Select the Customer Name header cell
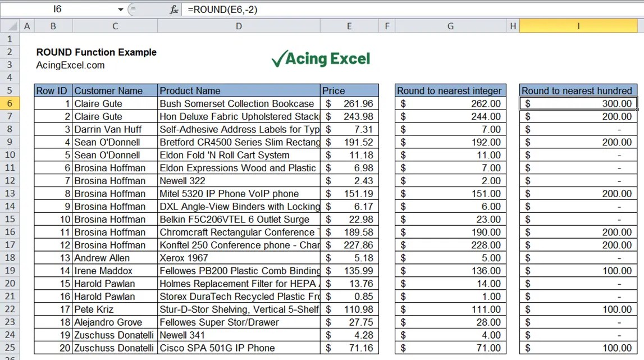Viewport: 644px width, 360px height. pos(115,90)
